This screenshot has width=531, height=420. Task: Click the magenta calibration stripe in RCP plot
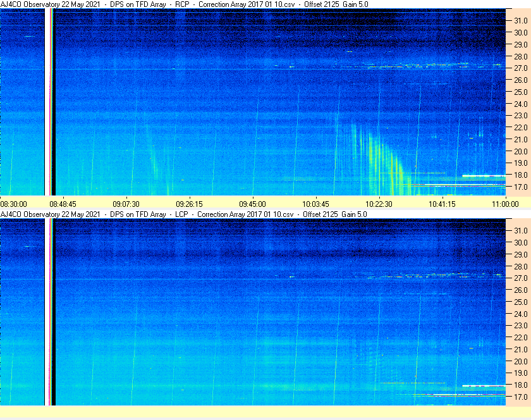[x=51, y=102]
